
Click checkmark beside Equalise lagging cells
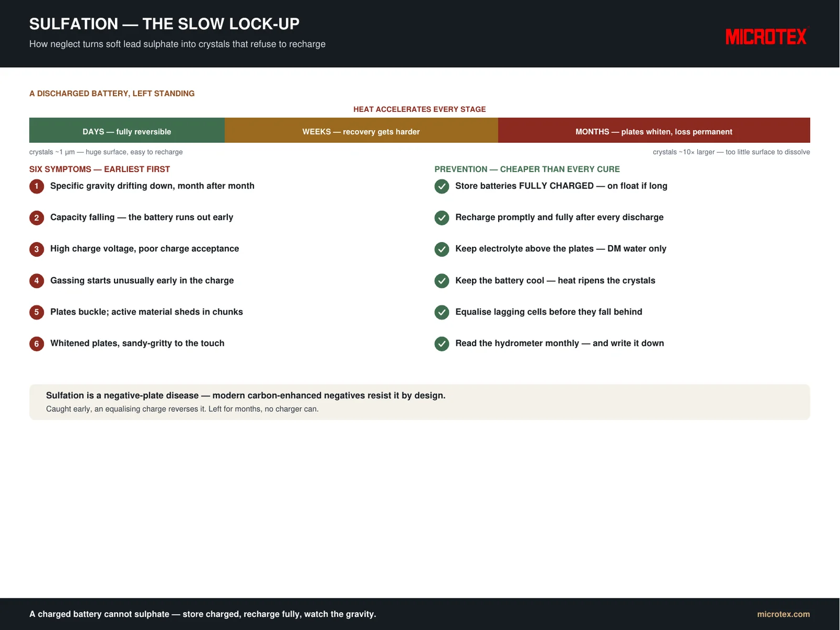pos(442,312)
